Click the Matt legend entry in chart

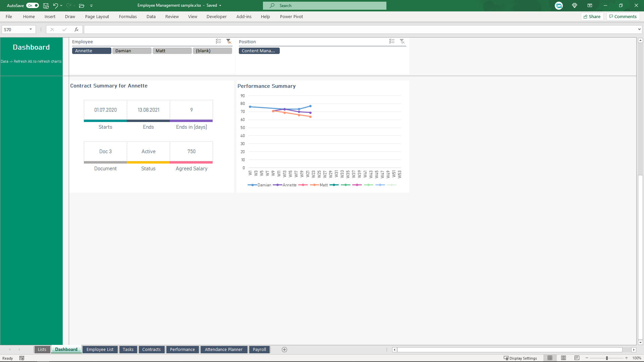click(x=319, y=185)
